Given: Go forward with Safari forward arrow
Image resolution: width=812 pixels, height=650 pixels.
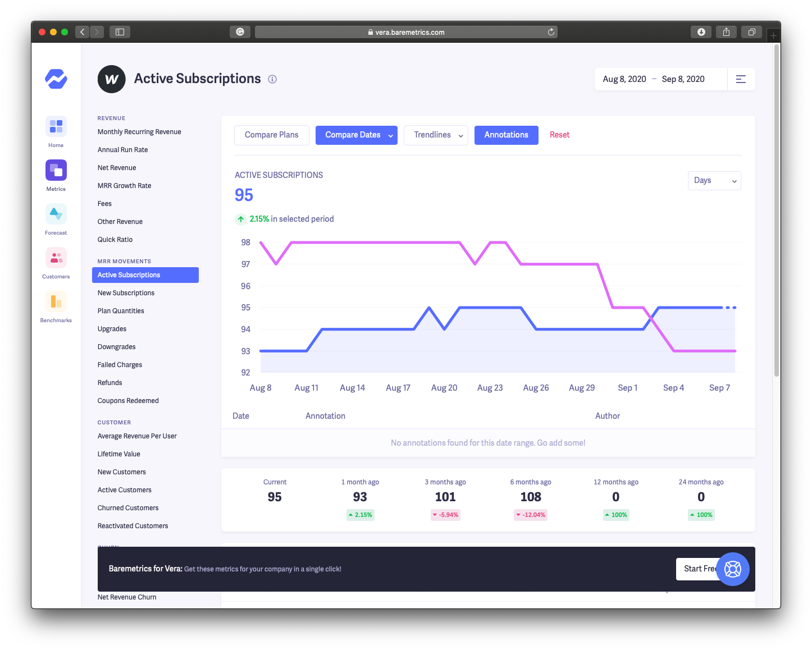Looking at the screenshot, I should pyautogui.click(x=97, y=32).
